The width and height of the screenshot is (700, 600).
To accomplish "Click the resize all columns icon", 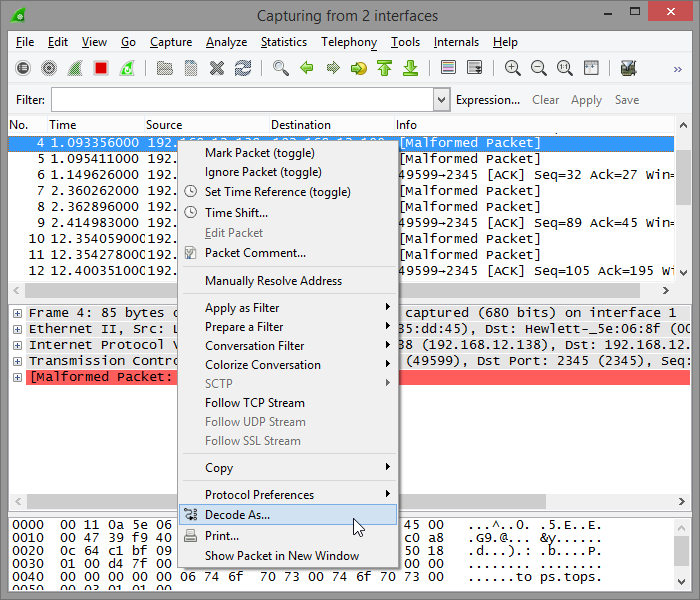I will 591,68.
